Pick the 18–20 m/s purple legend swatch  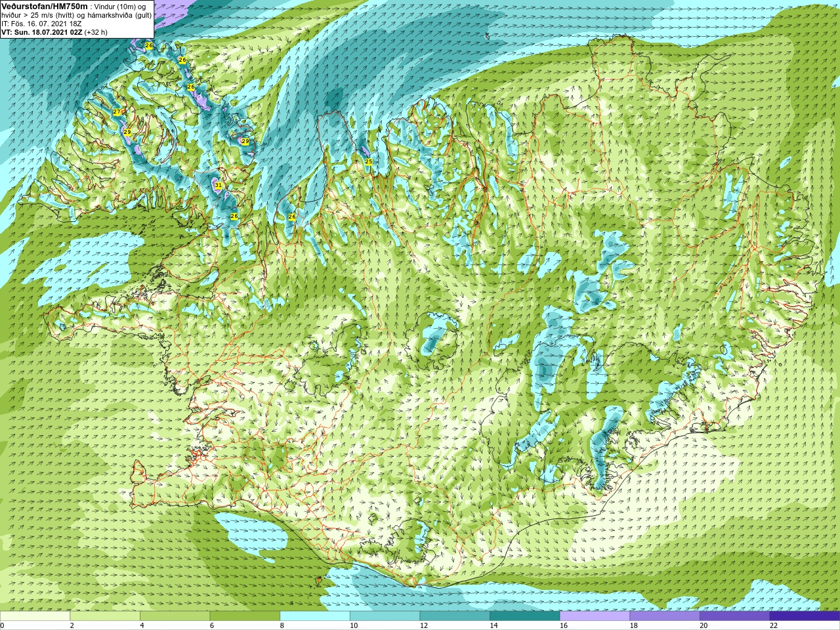(x=665, y=616)
